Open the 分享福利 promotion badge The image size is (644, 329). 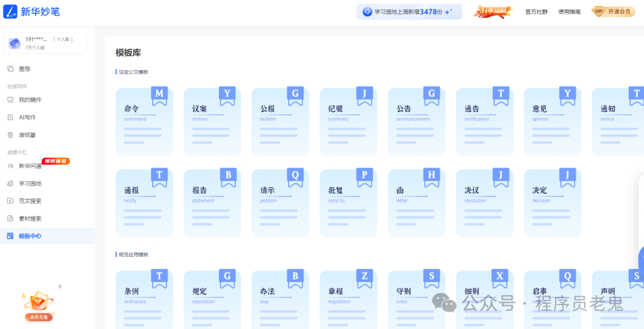tap(493, 11)
